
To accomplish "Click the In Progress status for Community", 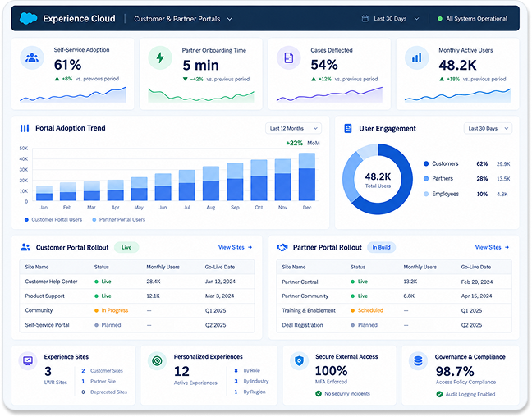I will point(112,310).
